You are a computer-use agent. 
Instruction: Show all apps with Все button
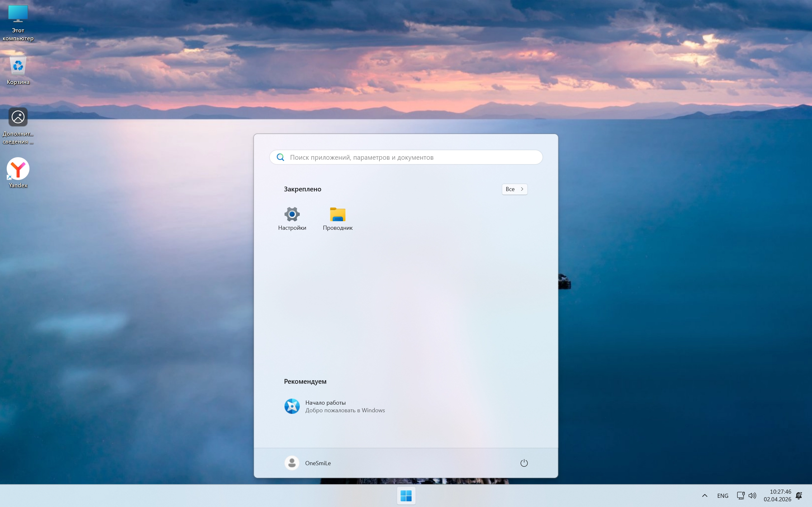514,189
